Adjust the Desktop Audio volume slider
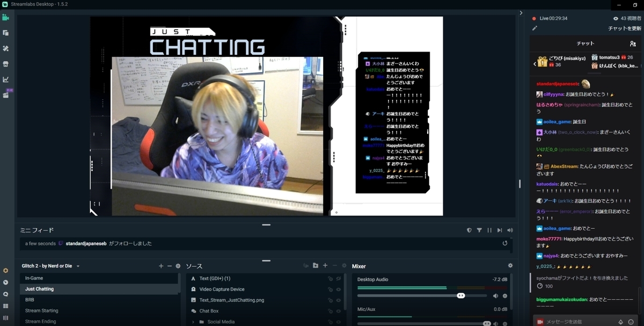Image resolution: width=644 pixels, height=326 pixels. click(422, 296)
